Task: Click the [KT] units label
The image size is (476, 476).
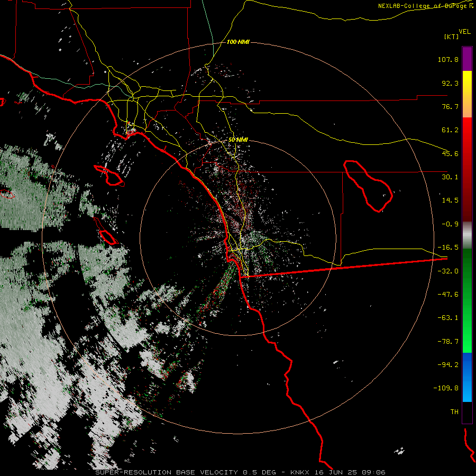Action: pos(452,36)
